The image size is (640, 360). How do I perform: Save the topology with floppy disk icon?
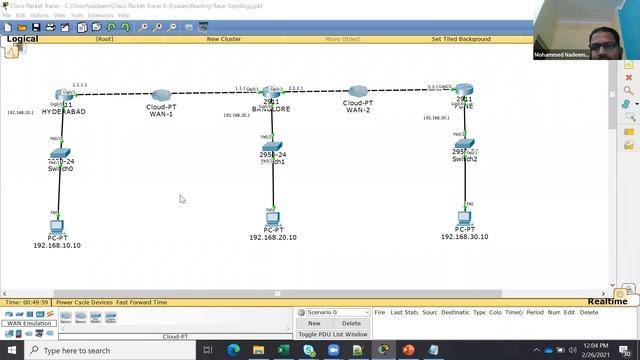36,27
